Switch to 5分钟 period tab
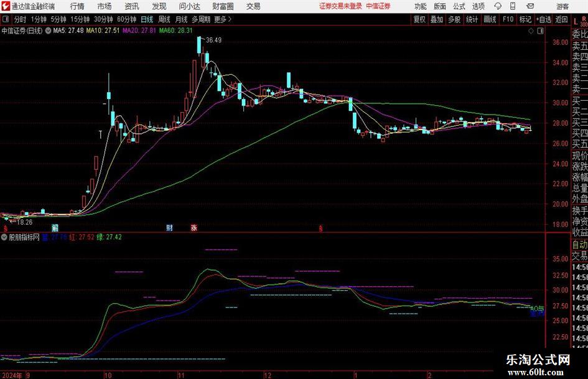The image size is (588, 379). (x=58, y=19)
